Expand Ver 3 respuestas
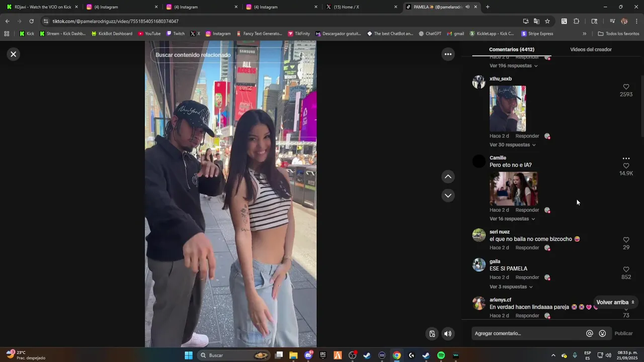644x362 pixels. coord(511,287)
